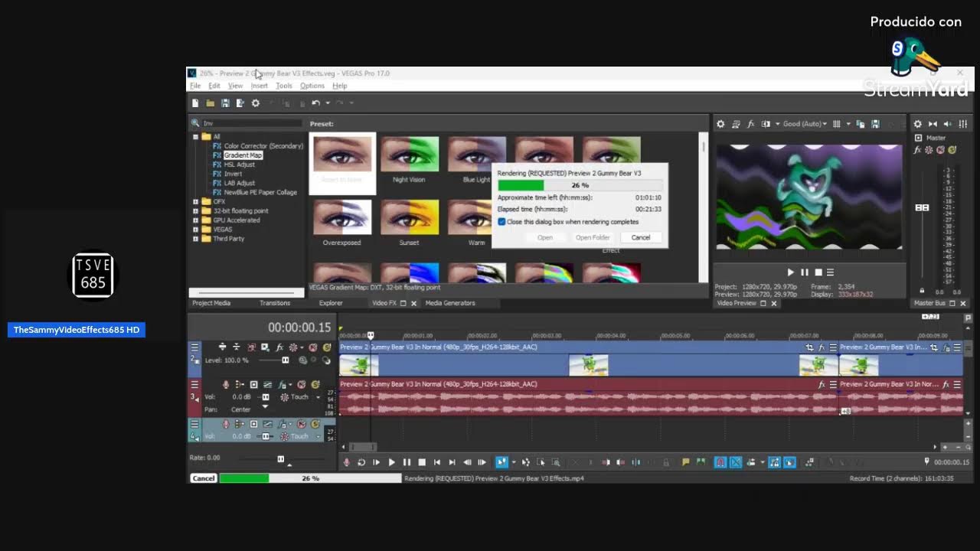Collapse the All folder in FX tree

(195, 137)
